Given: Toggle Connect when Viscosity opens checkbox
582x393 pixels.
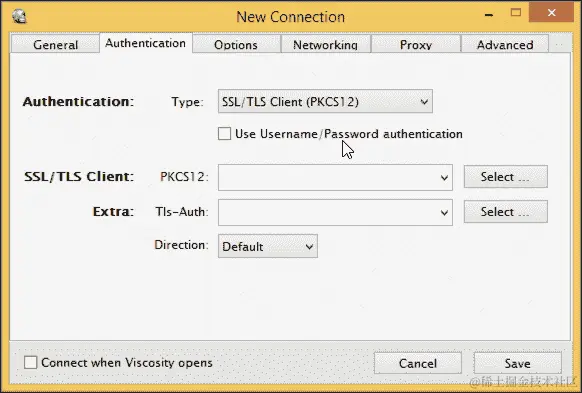Looking at the screenshot, I should coord(30,362).
